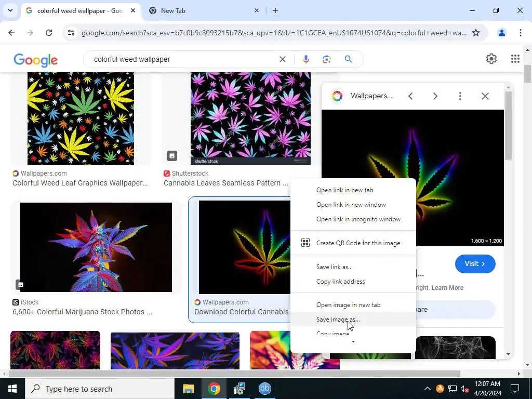Click the Visit button
Viewport: 532px width, 399px height.
475,263
